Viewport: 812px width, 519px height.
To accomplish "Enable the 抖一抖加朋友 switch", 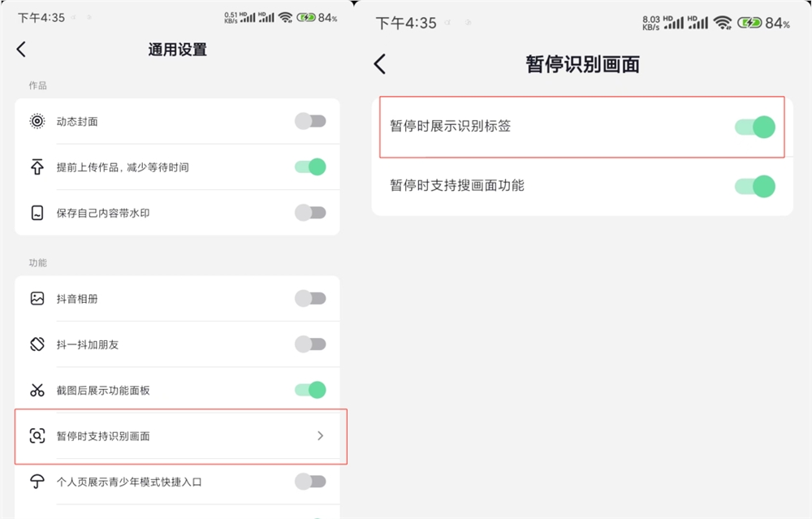I will 309,344.
